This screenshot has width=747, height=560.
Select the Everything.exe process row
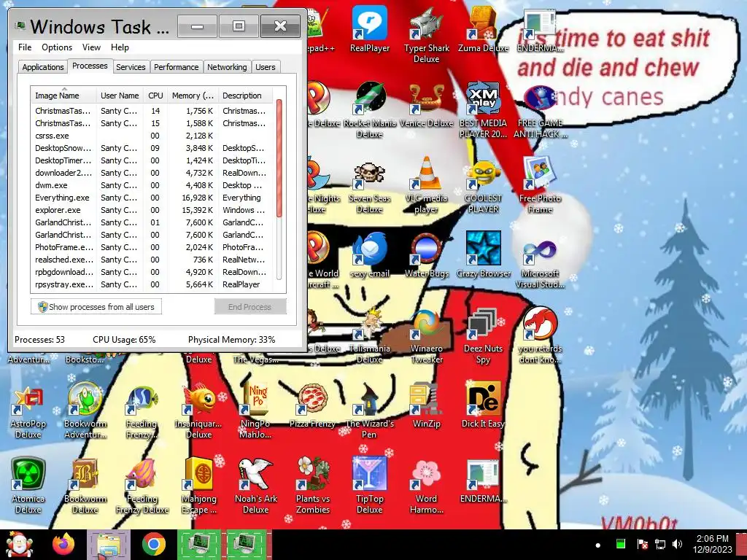[x=152, y=198]
